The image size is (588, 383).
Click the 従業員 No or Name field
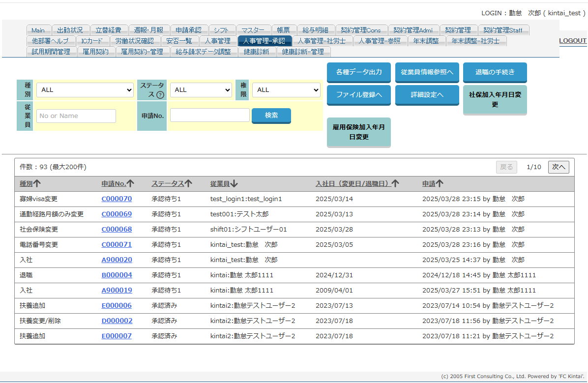click(76, 116)
